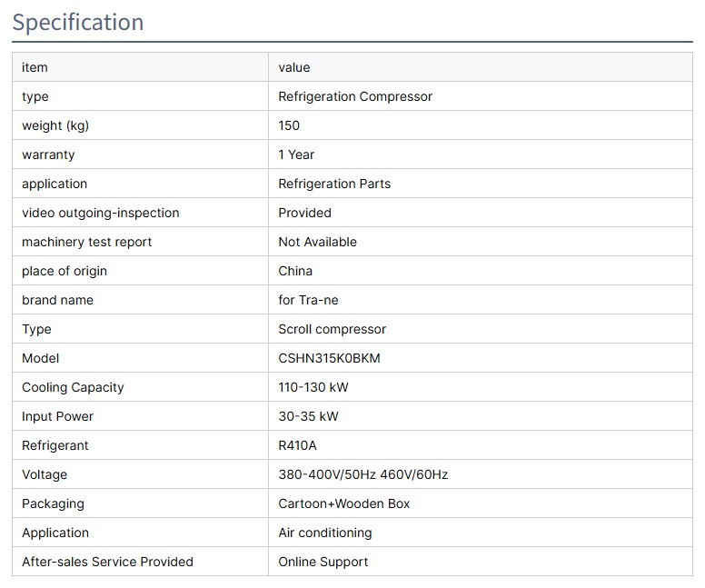Select the brand name value 'for Tra-ne'
This screenshot has height=588, width=705.
308,300
